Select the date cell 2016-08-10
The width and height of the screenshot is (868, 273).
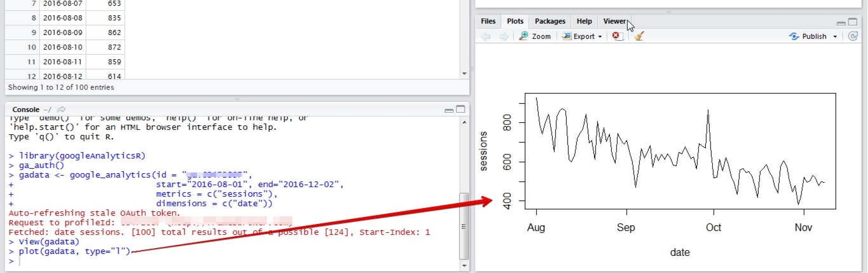(62, 47)
